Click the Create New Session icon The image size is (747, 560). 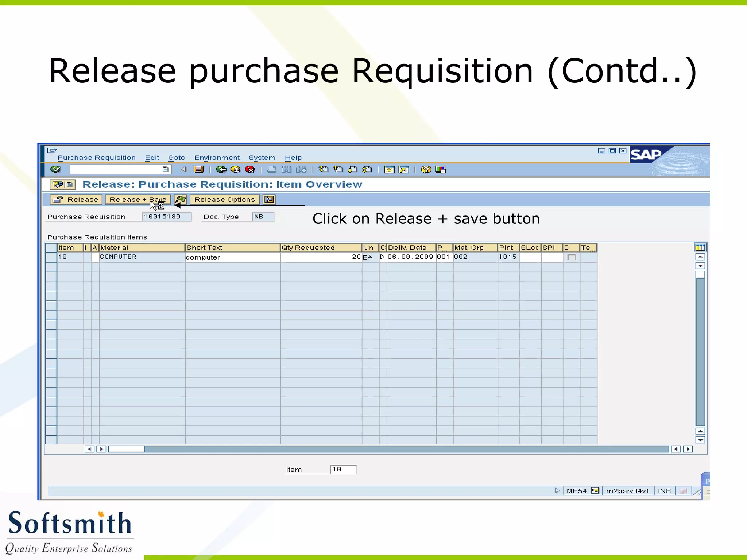[389, 170]
